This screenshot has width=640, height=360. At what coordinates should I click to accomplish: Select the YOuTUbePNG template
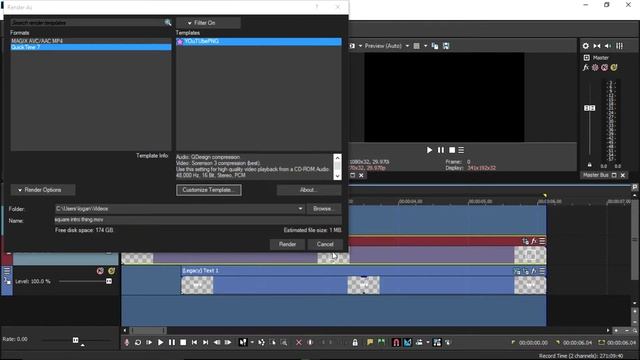pyautogui.click(x=259, y=41)
